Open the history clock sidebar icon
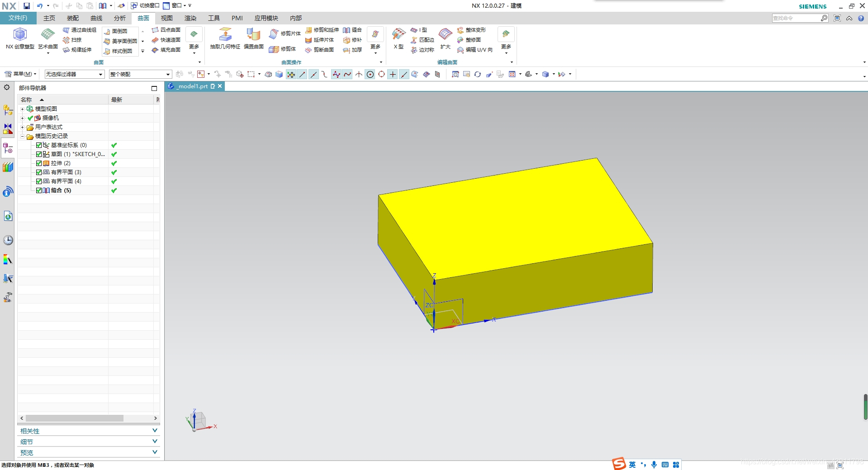868x470 pixels. pos(8,240)
